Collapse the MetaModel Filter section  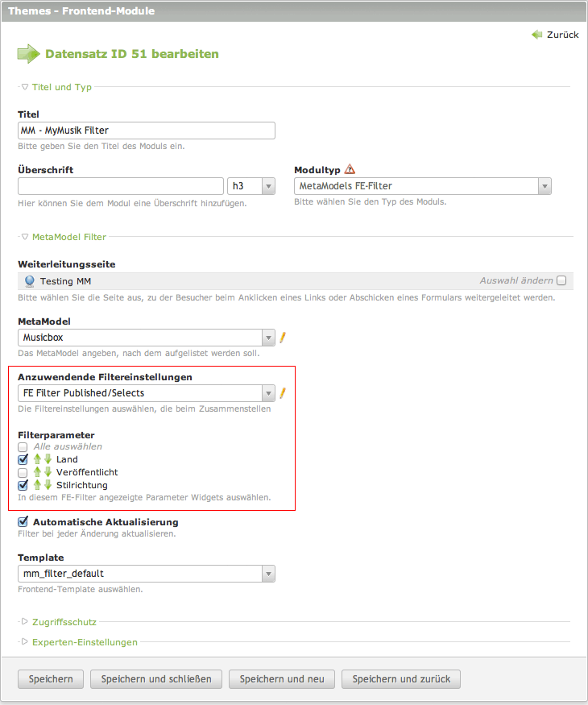coord(68,237)
